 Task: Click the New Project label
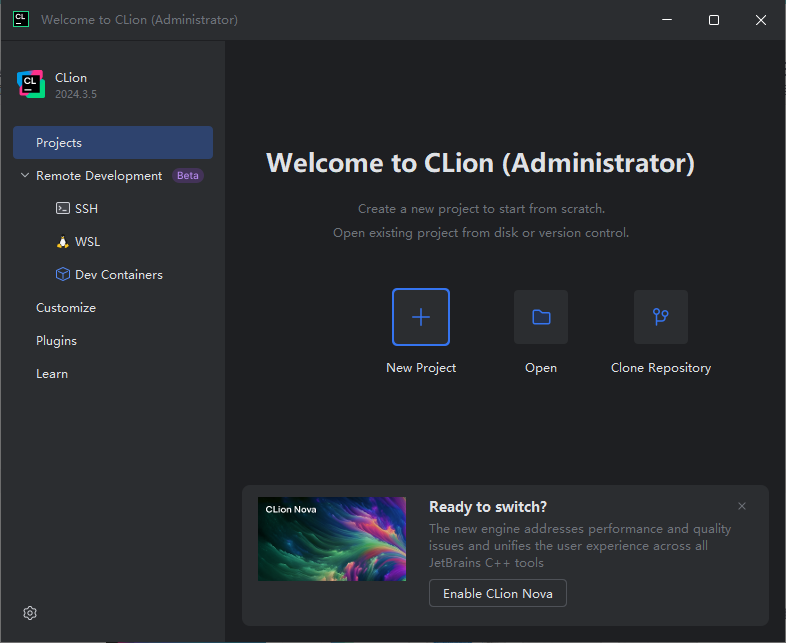point(421,368)
